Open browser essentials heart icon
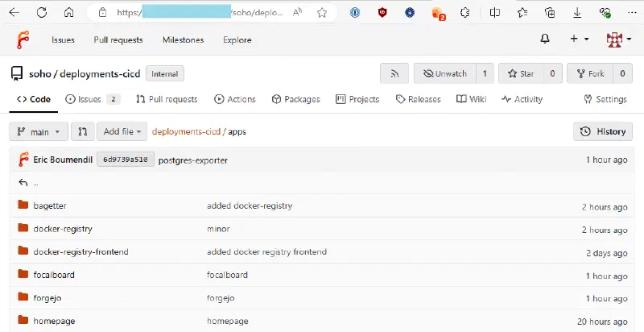The width and height of the screenshot is (644, 332). click(605, 13)
